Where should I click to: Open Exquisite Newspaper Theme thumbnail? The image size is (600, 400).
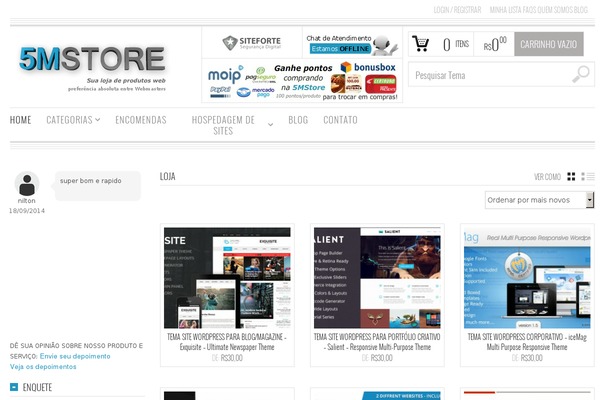coord(227,278)
